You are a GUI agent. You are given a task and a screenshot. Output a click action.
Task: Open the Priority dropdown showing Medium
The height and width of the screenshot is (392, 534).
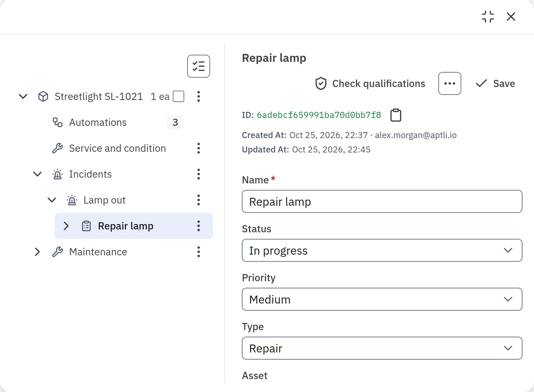click(x=382, y=299)
